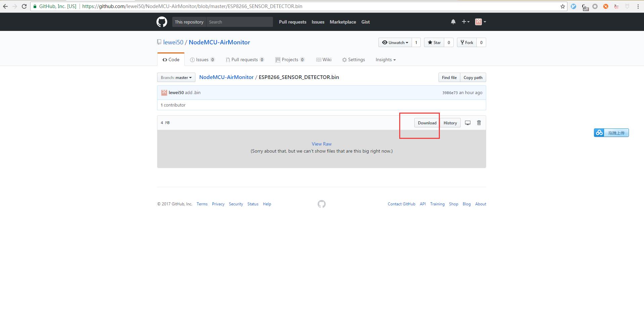Image resolution: width=644 pixels, height=321 pixels.
Task: Click NodeMCU-AirMonitor breadcrumb link
Action: (x=226, y=77)
